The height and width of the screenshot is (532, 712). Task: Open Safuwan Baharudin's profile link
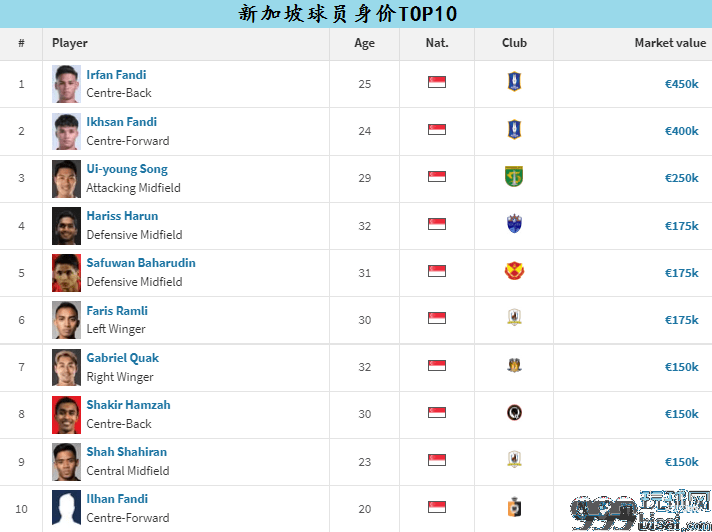coord(141,263)
